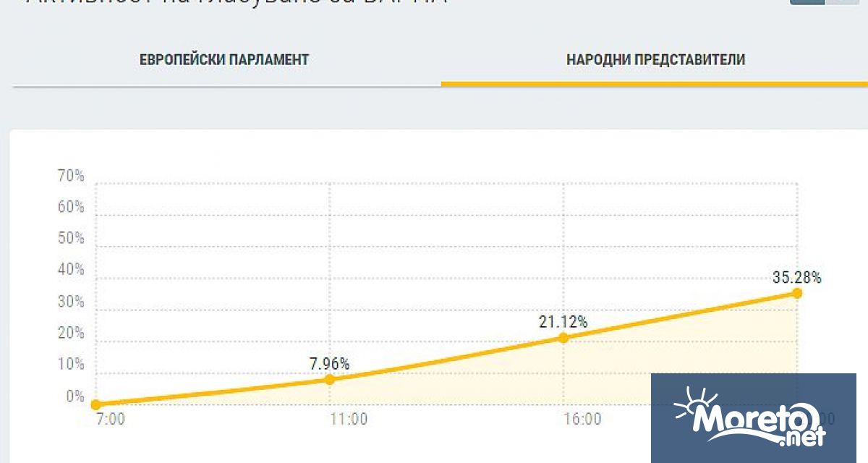Select the 21.12% data point marker
This screenshot has width=868, height=463.
coord(563,338)
